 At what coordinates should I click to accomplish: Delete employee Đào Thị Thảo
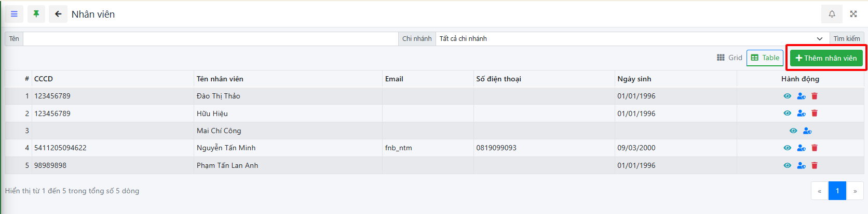pos(815,96)
